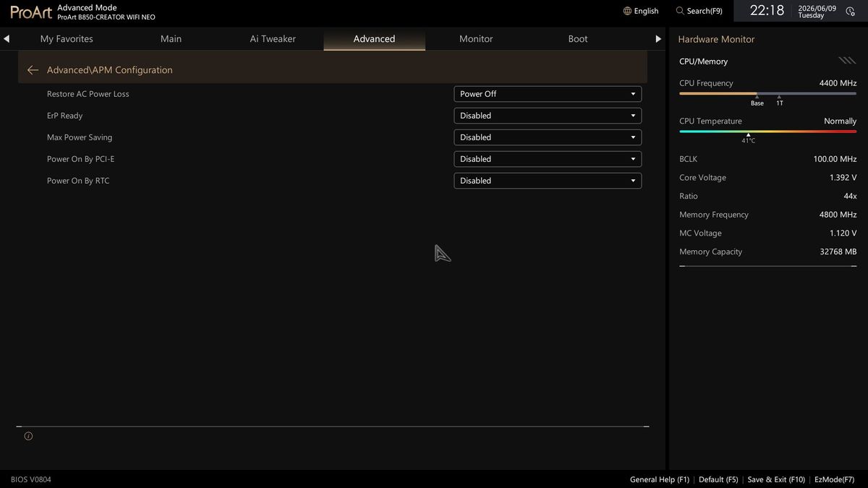Click the CPU/Memory panel stripe icon
Image resolution: width=868 pixels, height=488 pixels.
pyautogui.click(x=847, y=61)
